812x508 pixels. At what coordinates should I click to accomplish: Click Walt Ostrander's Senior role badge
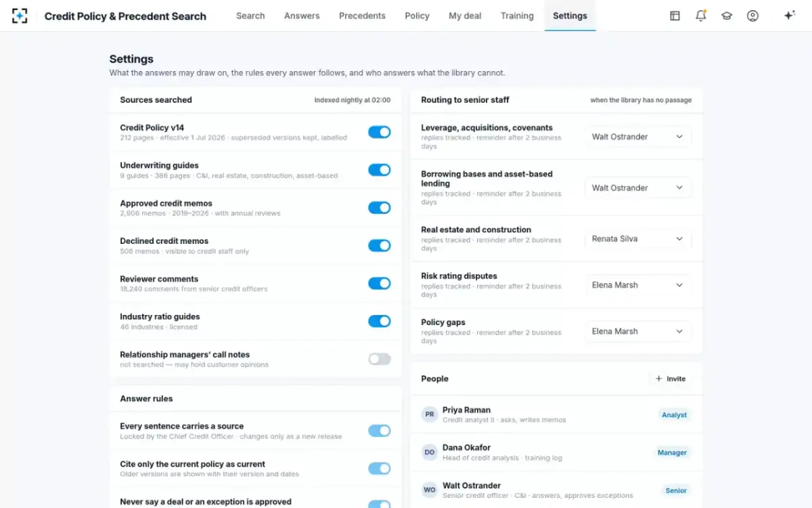coord(676,490)
